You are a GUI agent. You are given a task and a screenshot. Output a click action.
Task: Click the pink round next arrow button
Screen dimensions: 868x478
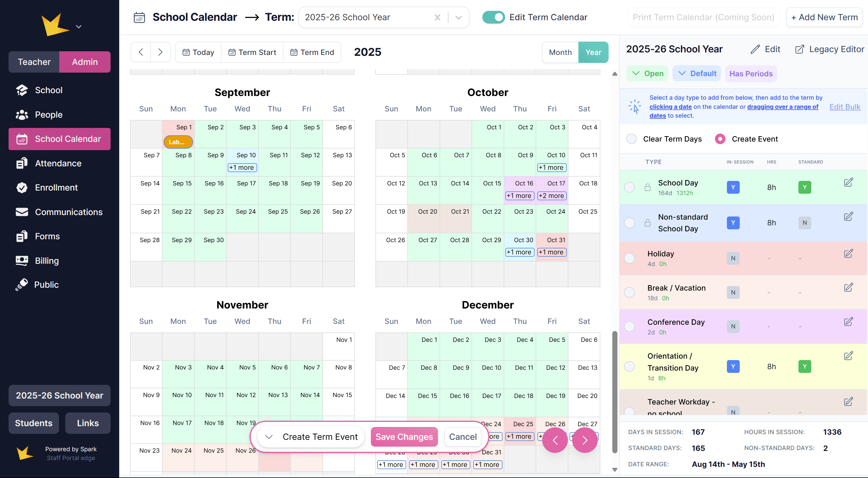coord(585,440)
